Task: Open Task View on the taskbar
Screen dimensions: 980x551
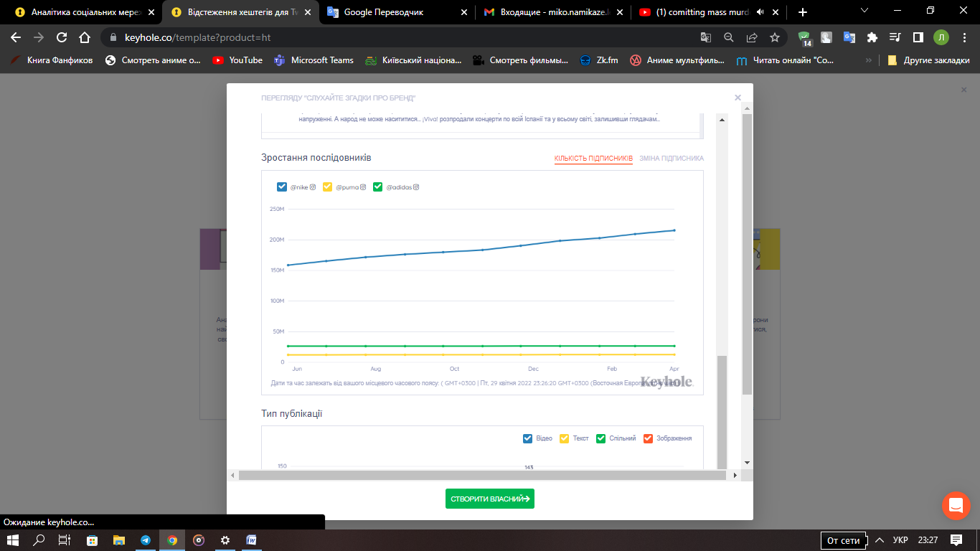Action: click(65, 540)
